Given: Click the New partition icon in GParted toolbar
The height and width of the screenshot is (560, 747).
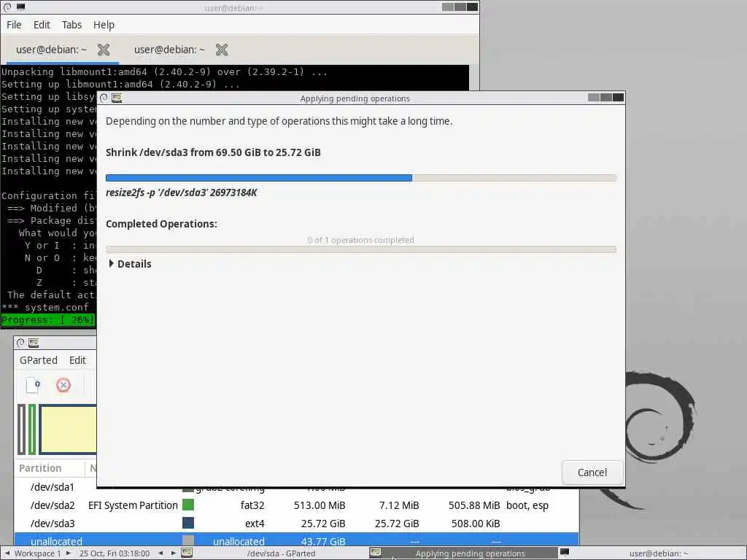Looking at the screenshot, I should coord(33,385).
